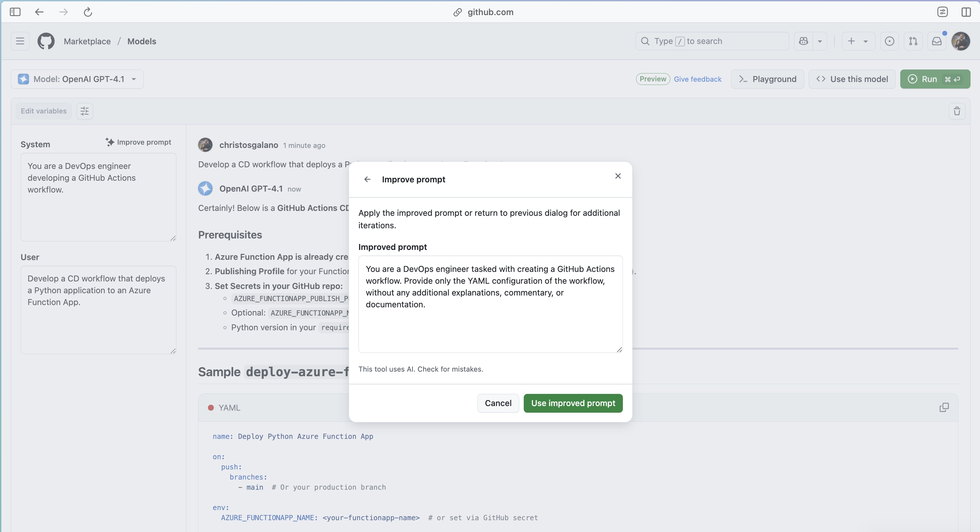Image resolution: width=980 pixels, height=532 pixels.
Task: Open the Marketplace breadcrumb link
Action: [87, 41]
